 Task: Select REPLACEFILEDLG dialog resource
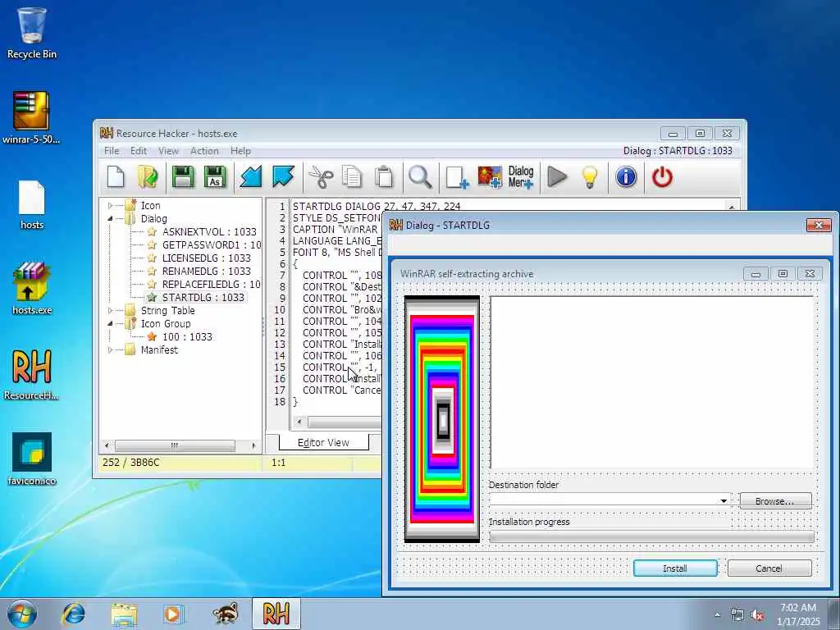(212, 284)
